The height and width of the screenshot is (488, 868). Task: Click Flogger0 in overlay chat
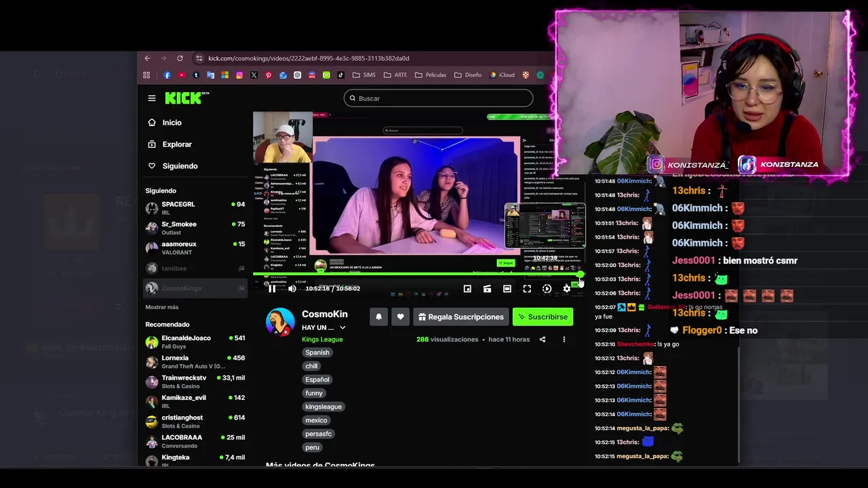702,330
